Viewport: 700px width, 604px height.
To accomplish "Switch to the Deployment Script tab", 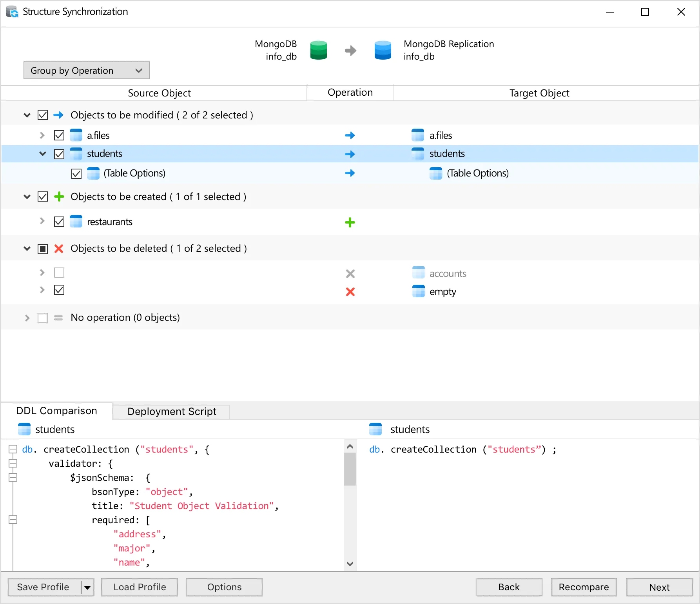I will [171, 411].
